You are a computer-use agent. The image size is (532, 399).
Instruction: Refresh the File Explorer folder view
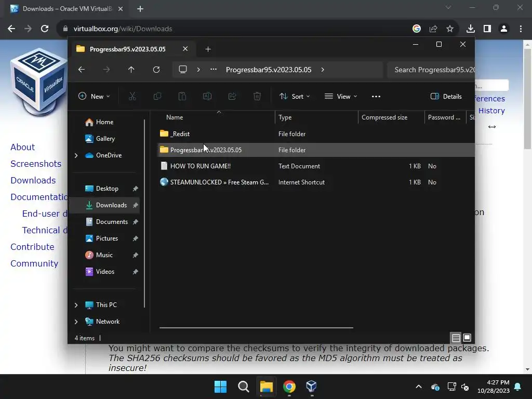[156, 70]
